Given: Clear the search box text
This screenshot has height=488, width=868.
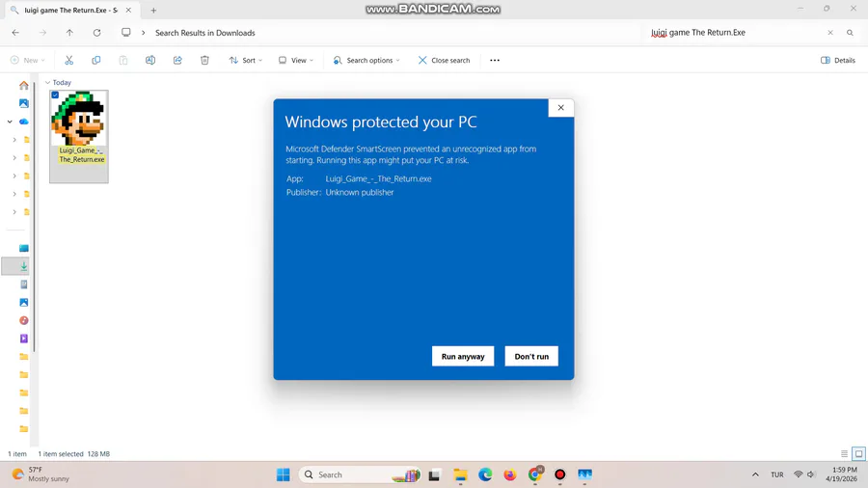Looking at the screenshot, I should coord(830,33).
